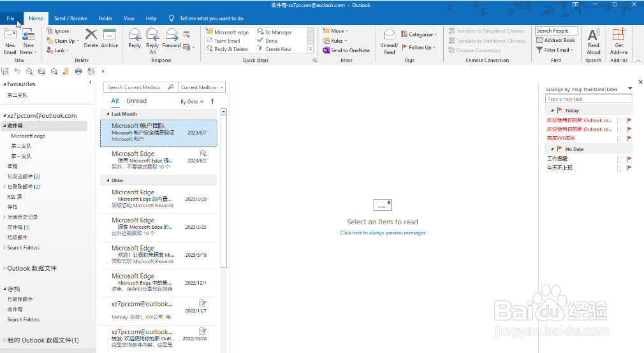Check completion box of second 欢迎使用 task
The height and width of the screenshot is (353, 644).
tap(619, 130)
